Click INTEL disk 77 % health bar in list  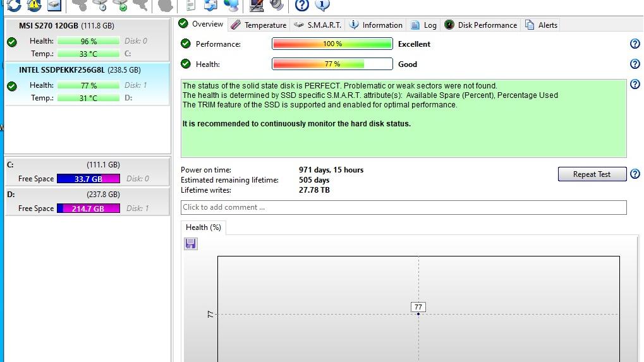tap(88, 85)
